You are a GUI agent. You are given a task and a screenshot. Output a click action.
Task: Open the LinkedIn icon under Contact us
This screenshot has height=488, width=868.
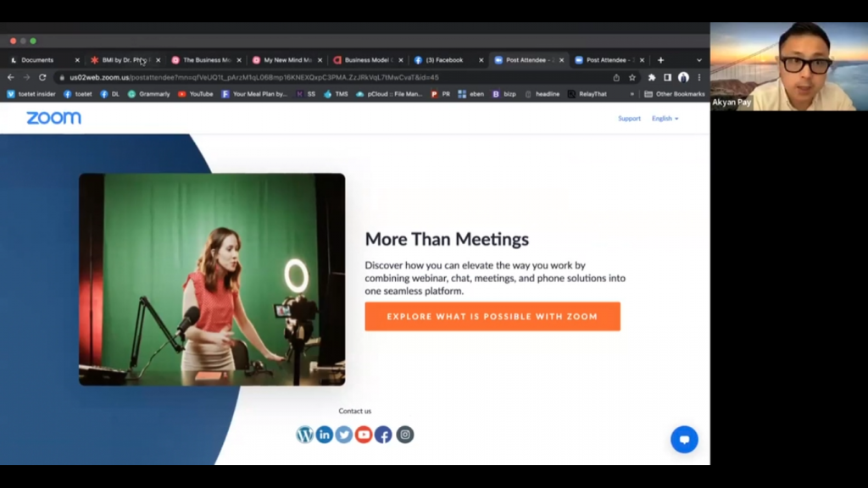(325, 435)
